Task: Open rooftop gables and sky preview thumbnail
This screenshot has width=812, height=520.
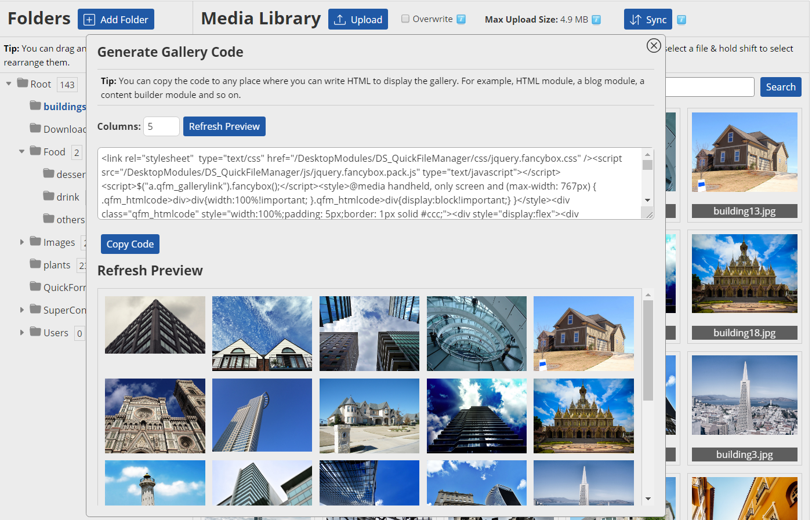Action: [x=262, y=333]
